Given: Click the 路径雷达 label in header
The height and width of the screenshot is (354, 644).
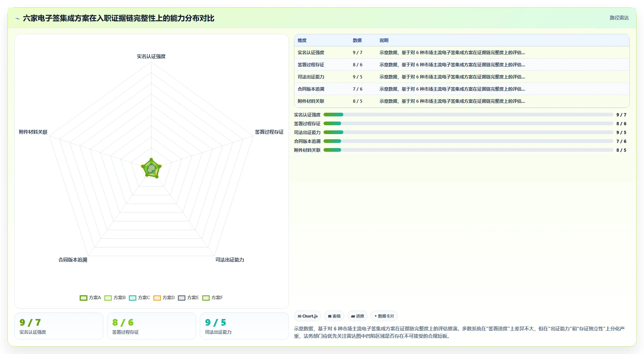Looking at the screenshot, I should [619, 18].
